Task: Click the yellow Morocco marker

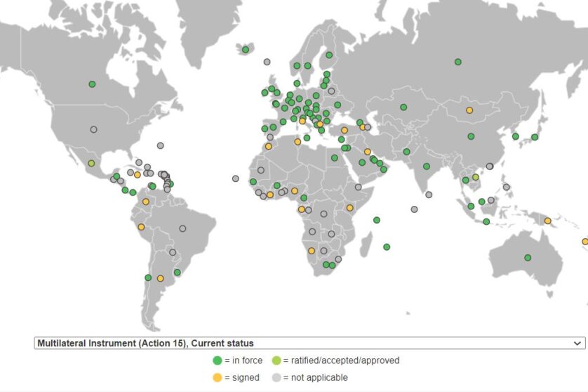Action: pos(269,146)
